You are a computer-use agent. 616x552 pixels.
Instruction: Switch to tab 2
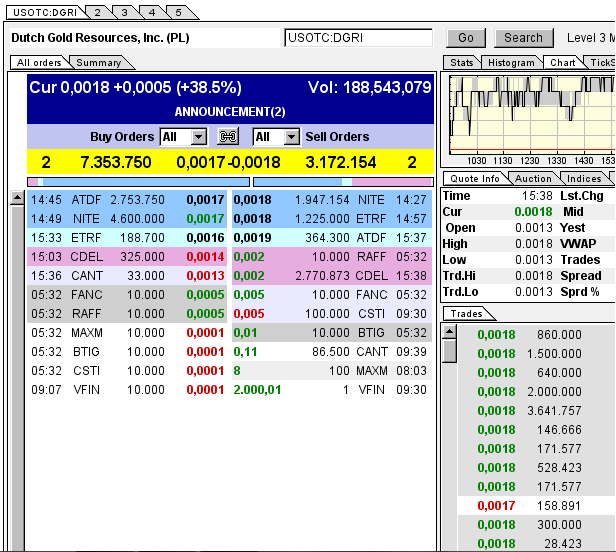[97, 13]
